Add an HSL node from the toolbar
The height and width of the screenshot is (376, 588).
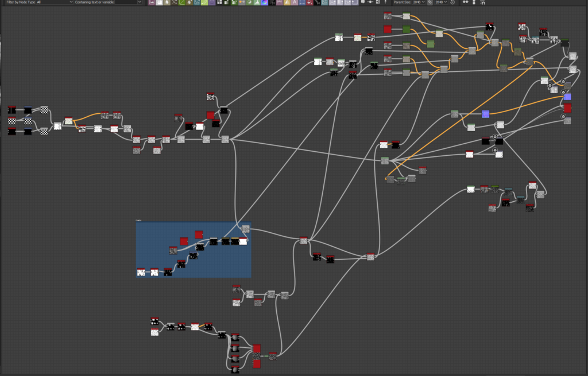pyautogui.click(x=249, y=2)
